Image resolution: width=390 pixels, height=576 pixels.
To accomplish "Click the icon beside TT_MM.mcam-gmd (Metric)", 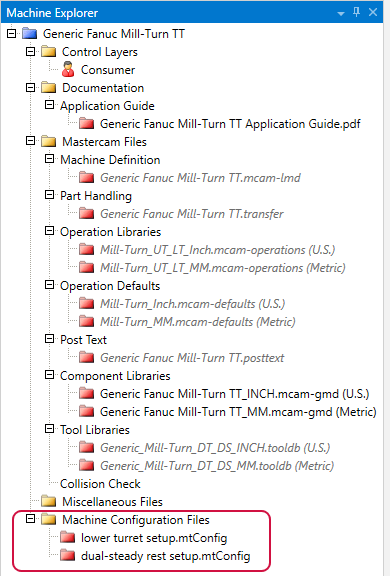I will tap(87, 411).
